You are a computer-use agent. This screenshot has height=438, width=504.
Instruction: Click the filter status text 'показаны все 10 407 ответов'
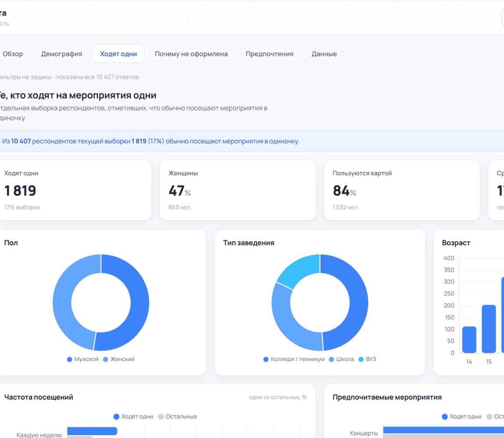[x=97, y=77]
